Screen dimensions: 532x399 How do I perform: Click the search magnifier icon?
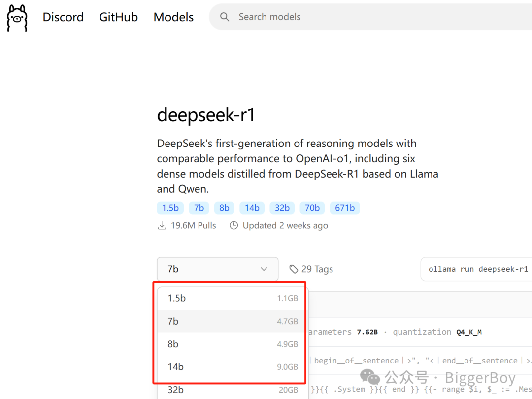pos(224,17)
